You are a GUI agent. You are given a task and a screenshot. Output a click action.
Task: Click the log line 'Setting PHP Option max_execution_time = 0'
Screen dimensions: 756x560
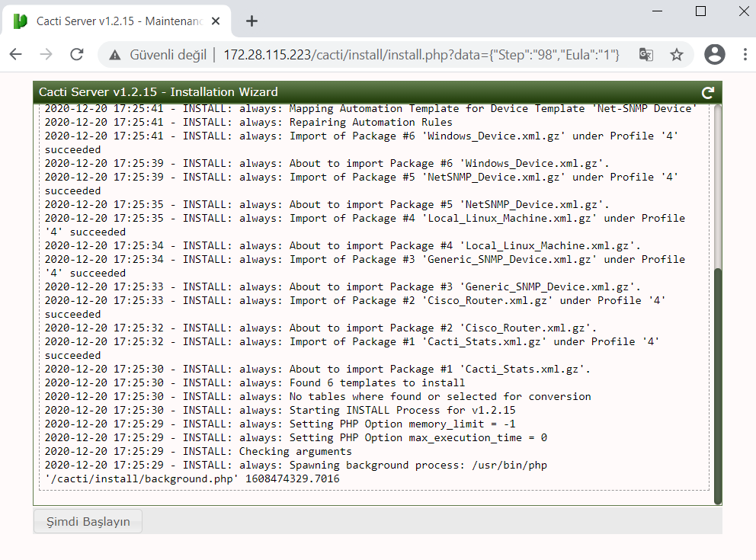[296, 437]
